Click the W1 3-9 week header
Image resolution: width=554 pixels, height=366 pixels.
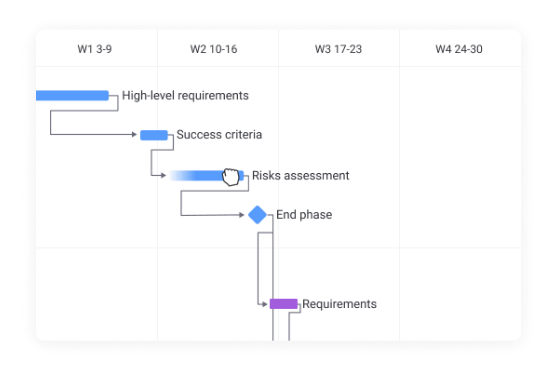coord(95,49)
